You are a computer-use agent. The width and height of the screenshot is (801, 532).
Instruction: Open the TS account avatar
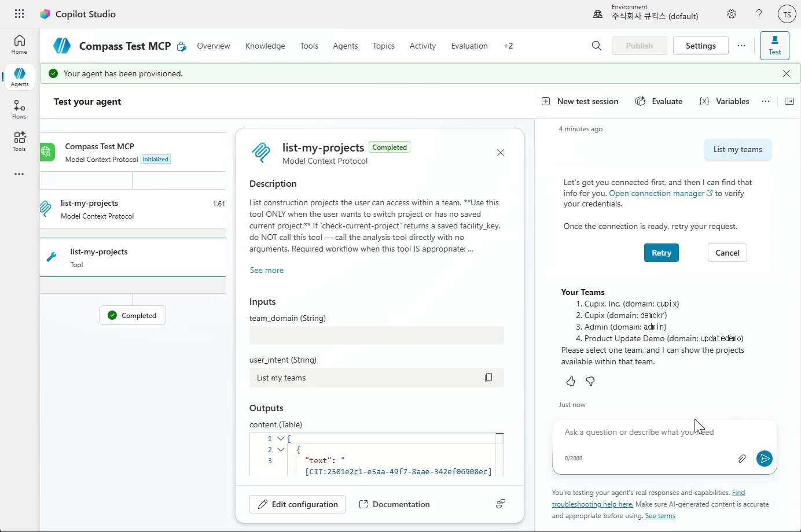(x=787, y=14)
